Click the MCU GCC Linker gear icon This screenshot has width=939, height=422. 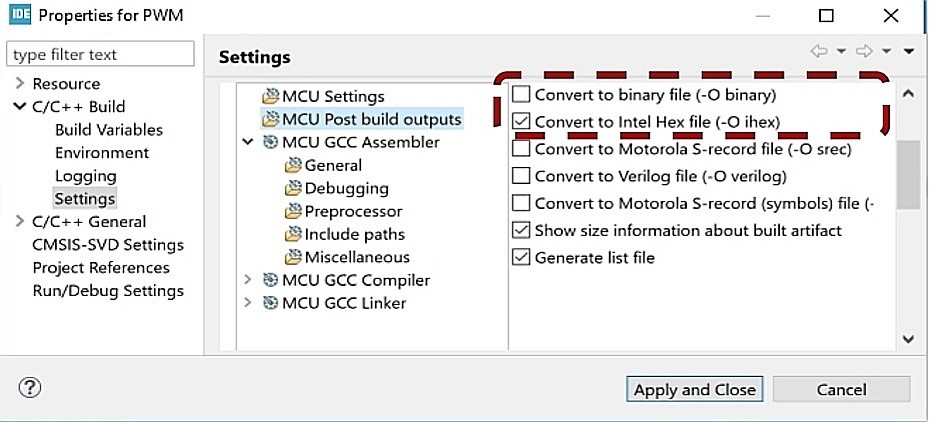tap(270, 304)
